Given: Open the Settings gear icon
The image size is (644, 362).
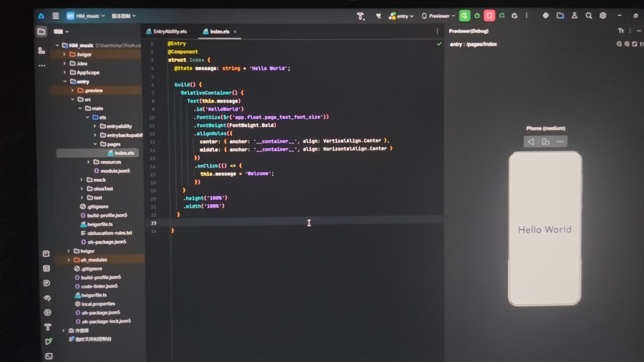Looking at the screenshot, I should (603, 16).
